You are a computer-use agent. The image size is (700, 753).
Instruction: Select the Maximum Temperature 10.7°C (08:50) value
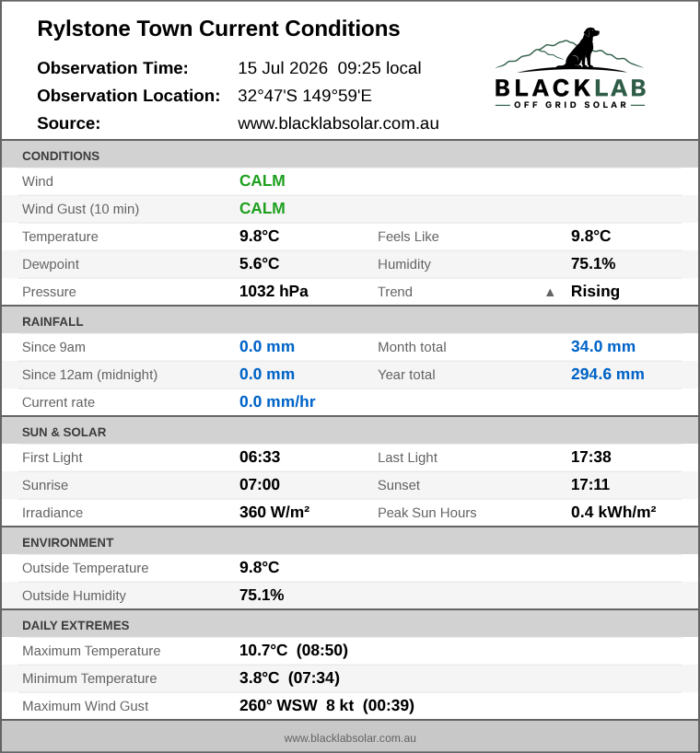click(294, 650)
